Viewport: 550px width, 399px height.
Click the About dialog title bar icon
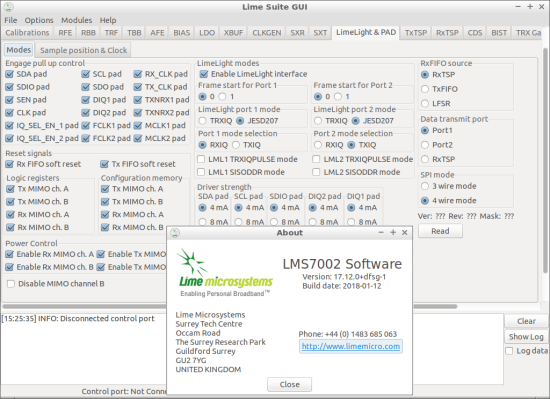(x=175, y=232)
